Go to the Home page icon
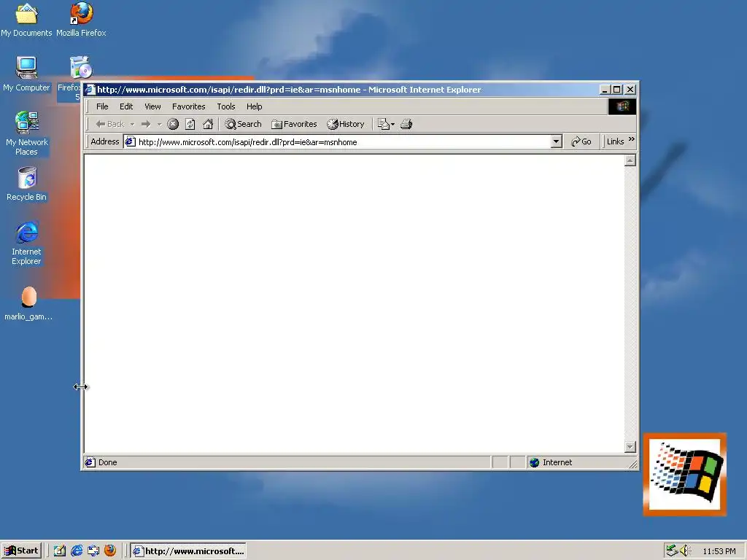The height and width of the screenshot is (560, 747). tap(208, 124)
